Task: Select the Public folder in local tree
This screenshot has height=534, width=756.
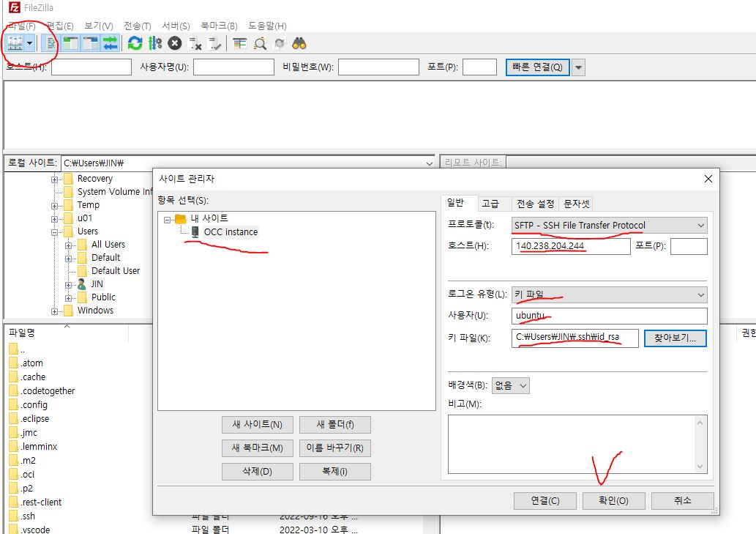Action: [103, 297]
